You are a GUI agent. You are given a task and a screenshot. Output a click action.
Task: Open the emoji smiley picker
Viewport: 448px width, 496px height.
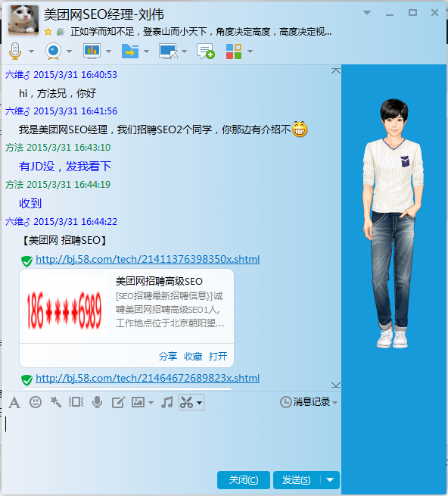[36, 402]
